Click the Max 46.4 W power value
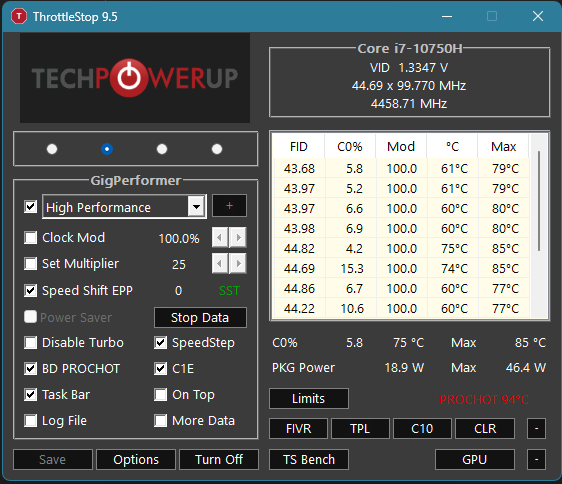 tap(526, 368)
